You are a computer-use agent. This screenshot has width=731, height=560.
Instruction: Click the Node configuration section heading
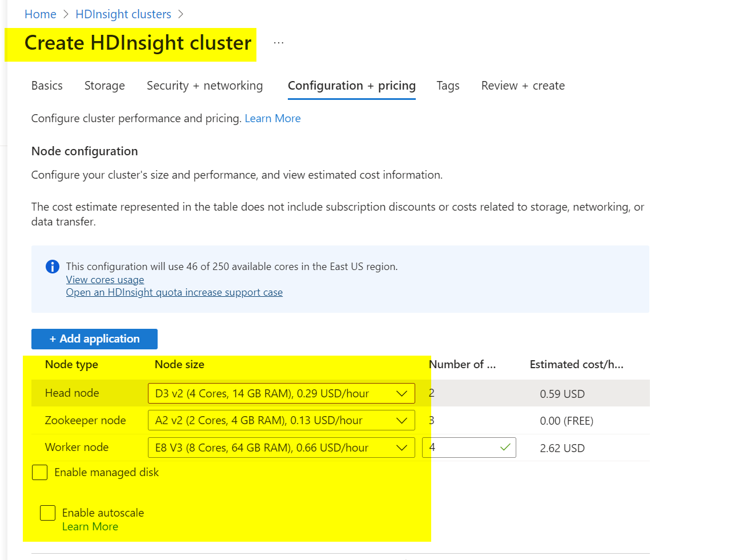pos(85,151)
